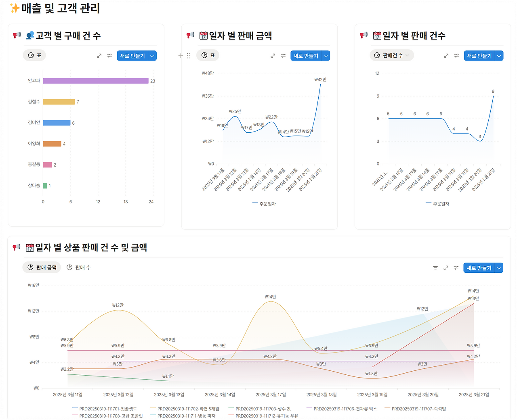Open 새로 만들기 dropdown arrow in 일자 별 판매 건수
This screenshot has height=420, width=517.
pyautogui.click(x=499, y=56)
